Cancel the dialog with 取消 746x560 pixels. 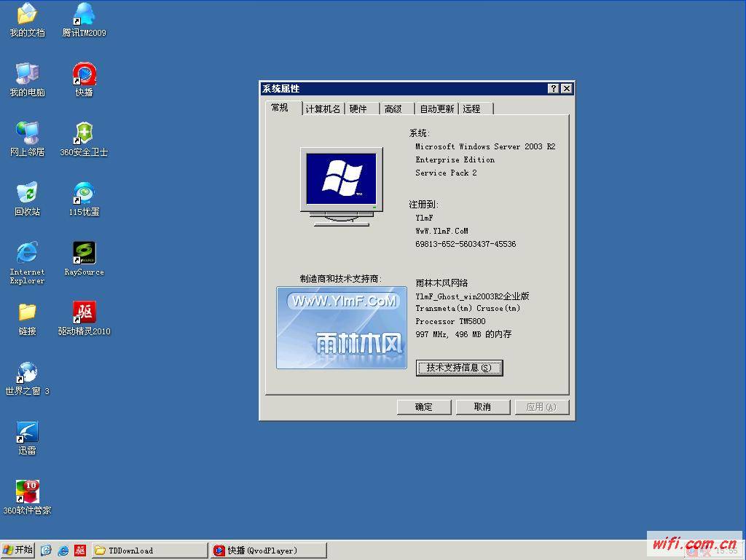coord(483,407)
